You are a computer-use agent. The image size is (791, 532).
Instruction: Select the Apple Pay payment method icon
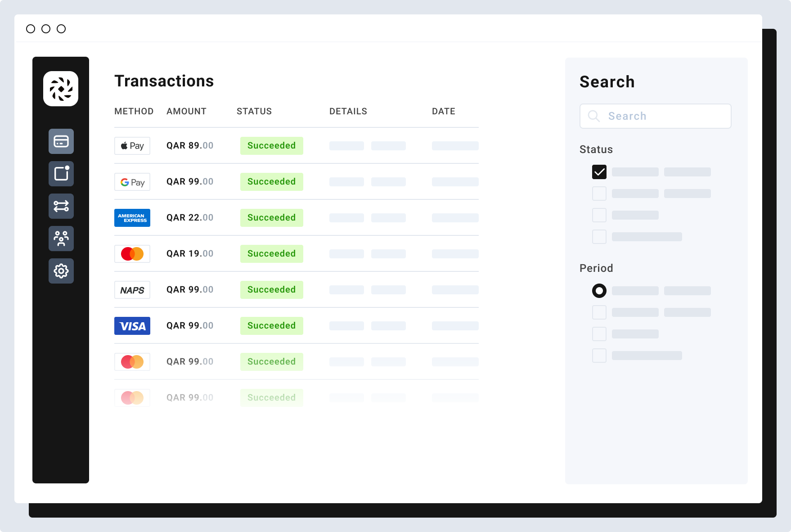click(132, 145)
